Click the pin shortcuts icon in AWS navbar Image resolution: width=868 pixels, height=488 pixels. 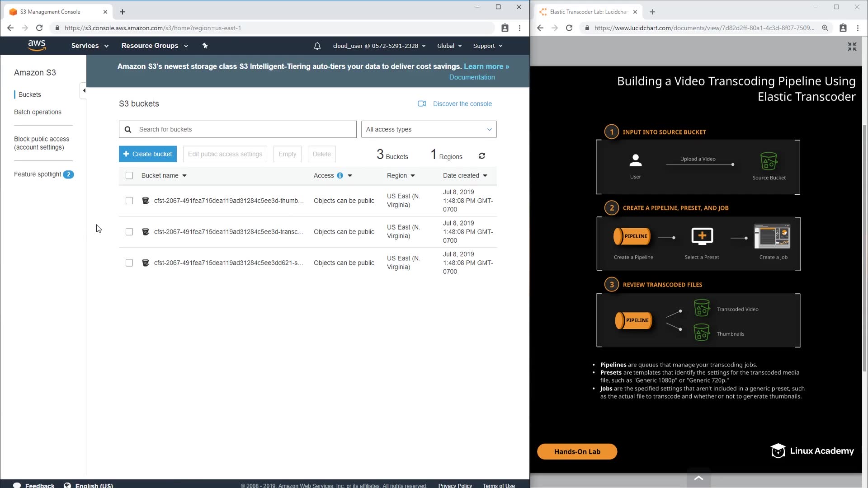(205, 46)
